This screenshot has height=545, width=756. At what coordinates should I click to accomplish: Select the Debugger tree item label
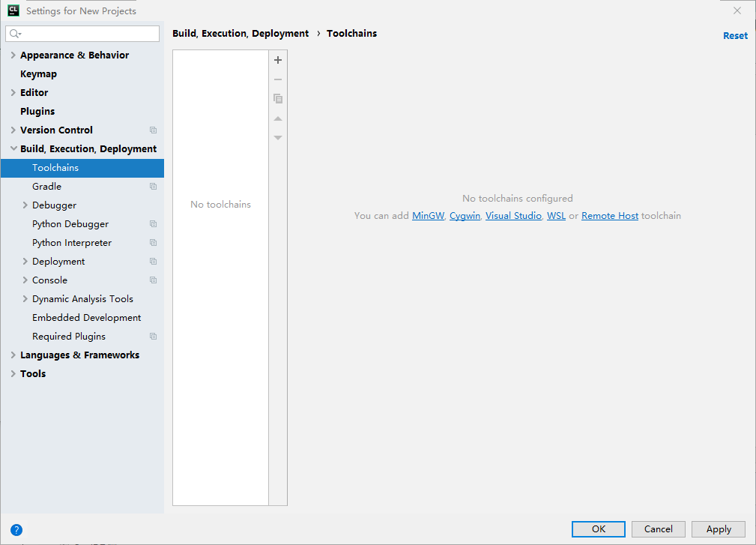point(55,205)
